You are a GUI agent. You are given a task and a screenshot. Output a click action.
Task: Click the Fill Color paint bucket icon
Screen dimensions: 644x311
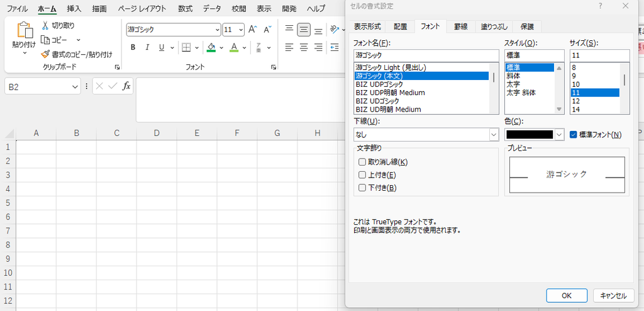pos(211,47)
